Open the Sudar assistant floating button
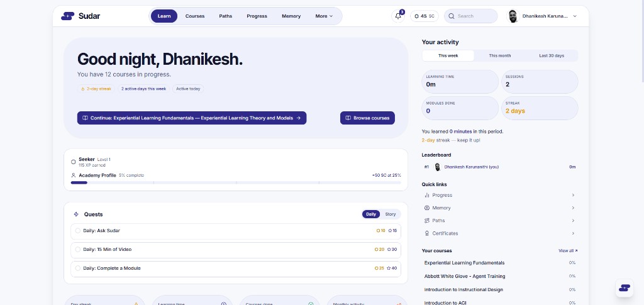 [x=625, y=288]
